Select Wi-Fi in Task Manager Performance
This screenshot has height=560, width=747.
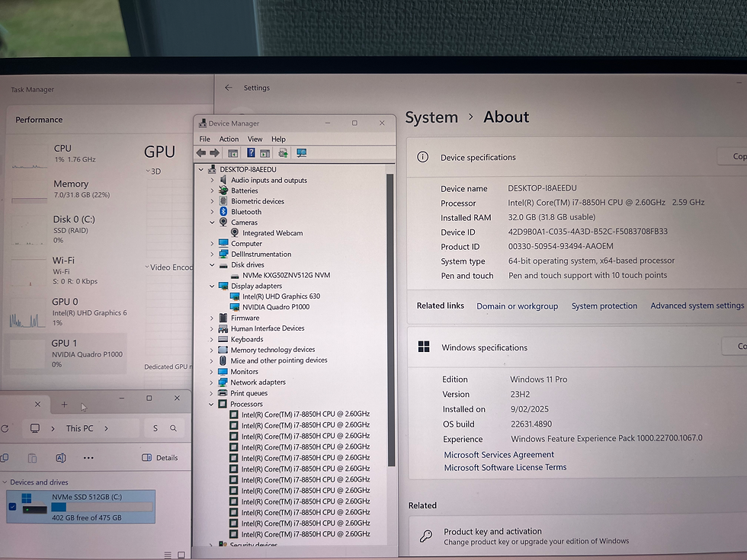tap(69, 270)
